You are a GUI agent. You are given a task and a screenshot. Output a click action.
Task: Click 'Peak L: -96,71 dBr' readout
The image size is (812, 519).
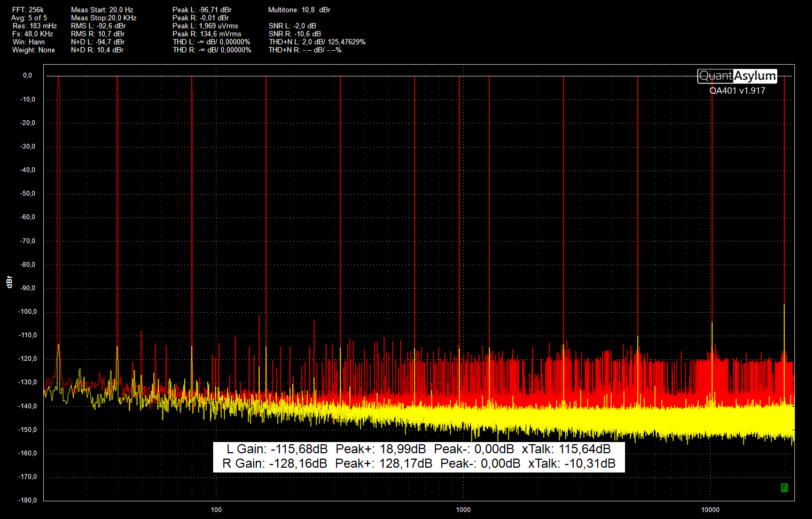(x=202, y=10)
